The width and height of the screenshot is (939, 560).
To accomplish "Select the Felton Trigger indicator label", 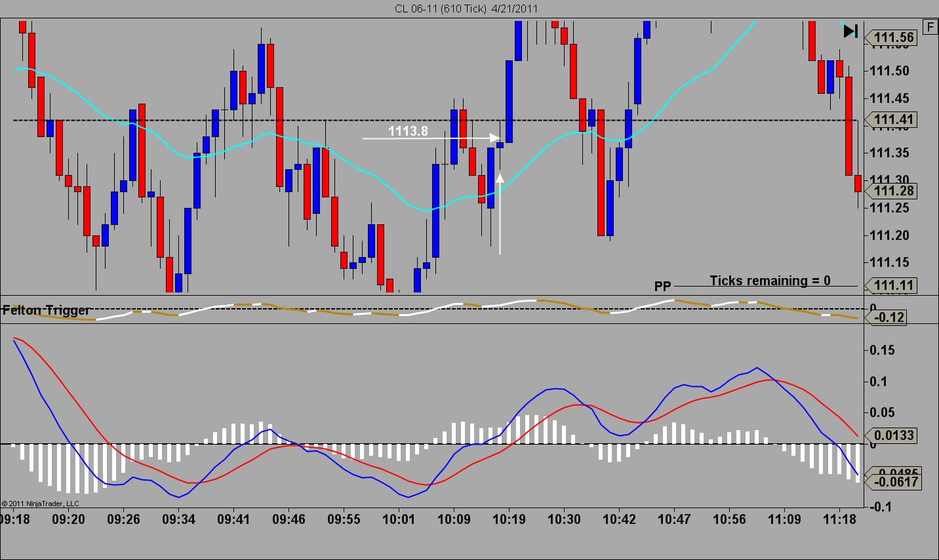I will pyautogui.click(x=46, y=310).
